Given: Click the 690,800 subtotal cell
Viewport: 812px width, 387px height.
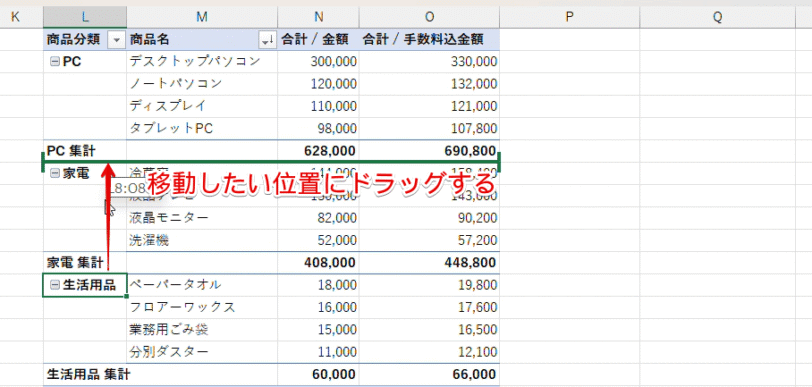Looking at the screenshot, I should [429, 151].
